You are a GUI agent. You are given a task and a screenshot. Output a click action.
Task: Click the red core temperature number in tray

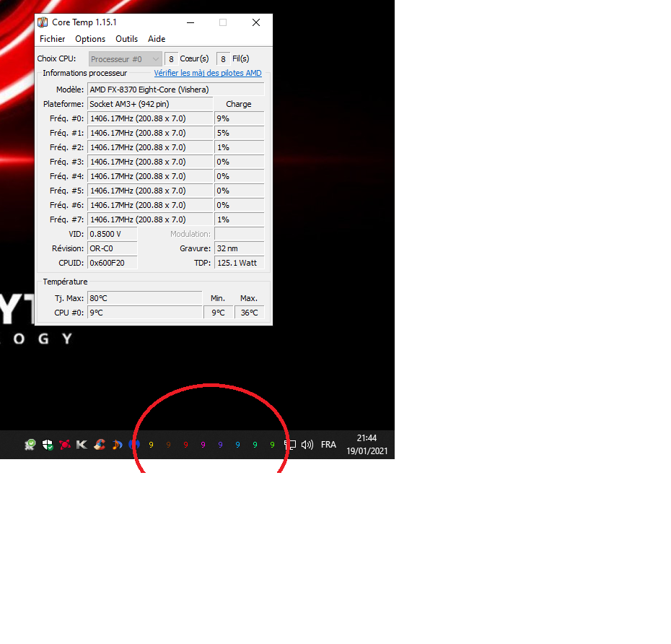click(185, 445)
